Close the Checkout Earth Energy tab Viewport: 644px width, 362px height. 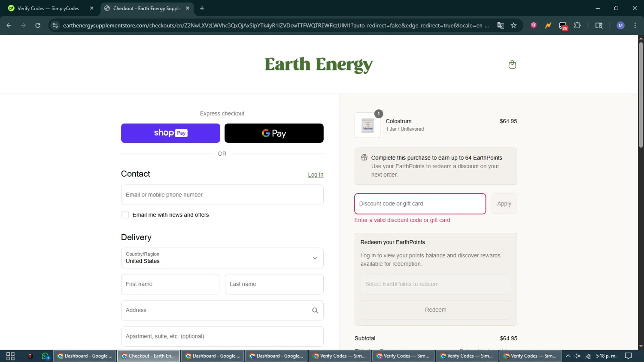188,8
